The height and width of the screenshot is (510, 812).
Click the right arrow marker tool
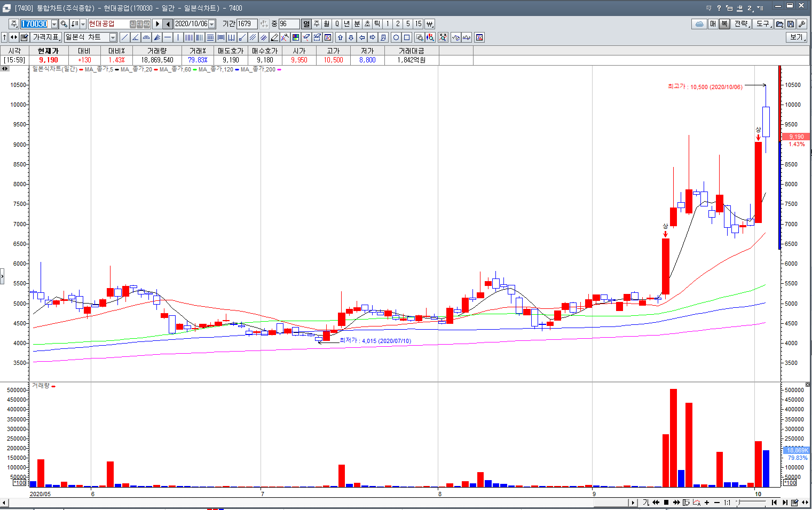click(373, 37)
